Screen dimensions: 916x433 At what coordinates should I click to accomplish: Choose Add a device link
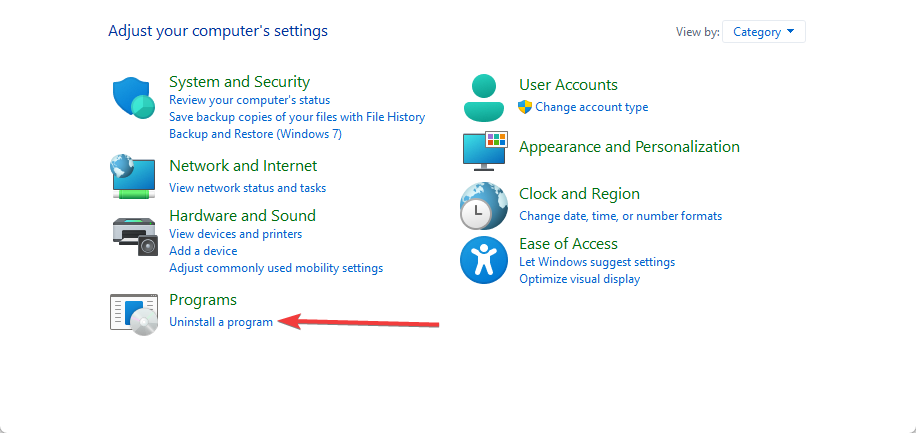tap(203, 251)
